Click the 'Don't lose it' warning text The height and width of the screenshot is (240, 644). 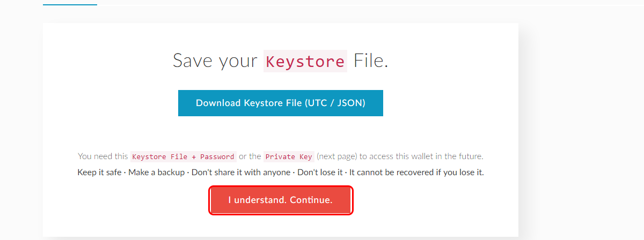pos(320,173)
